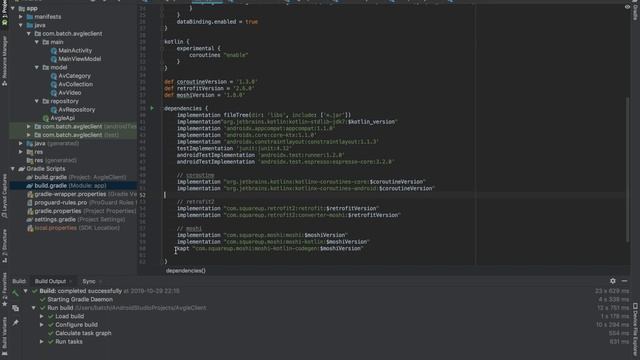
Task: Open the MainViewModel file icon
Action: [x=53, y=59]
